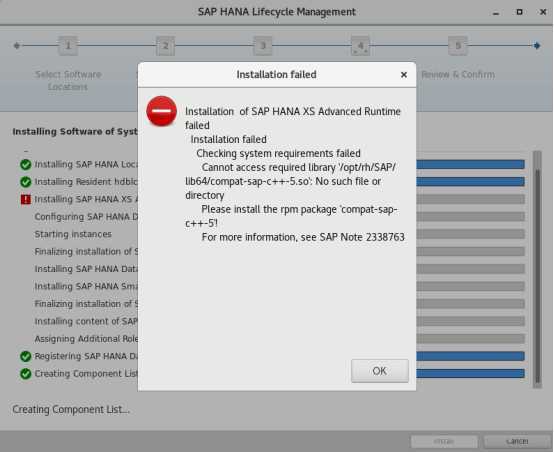The width and height of the screenshot is (554, 452).
Task: Select wizard step 5 marker
Action: pyautogui.click(x=458, y=46)
